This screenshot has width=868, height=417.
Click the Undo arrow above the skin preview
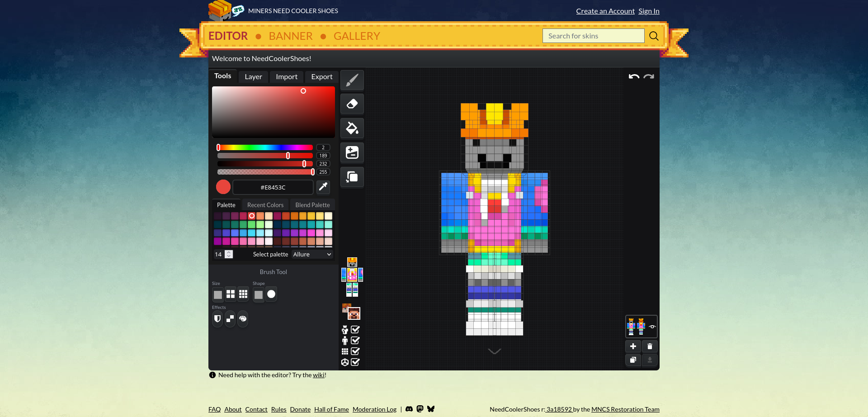pos(633,76)
